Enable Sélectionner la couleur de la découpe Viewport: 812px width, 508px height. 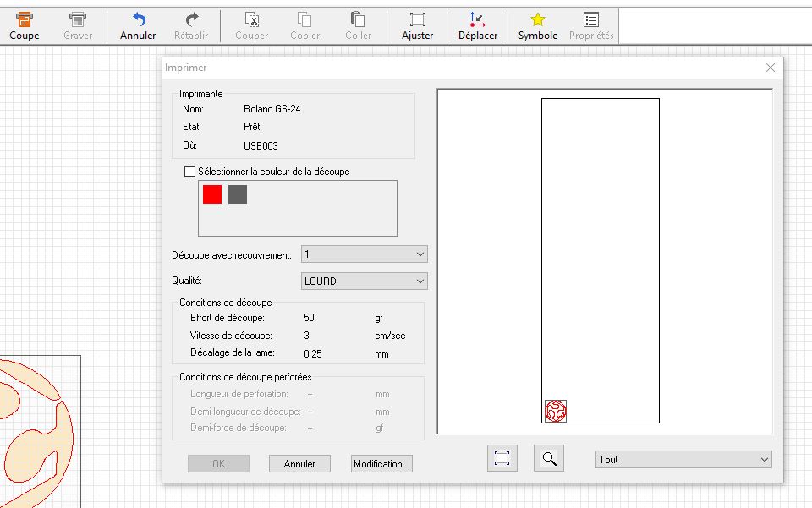tap(190, 172)
